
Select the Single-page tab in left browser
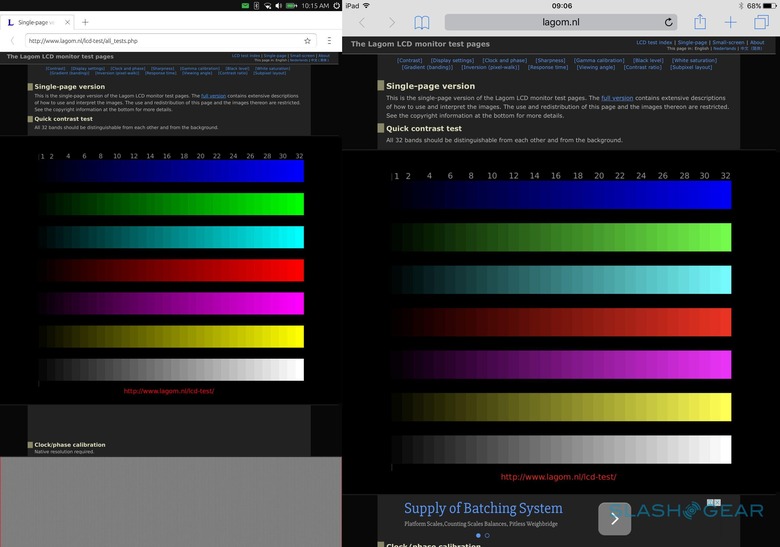coord(37,22)
